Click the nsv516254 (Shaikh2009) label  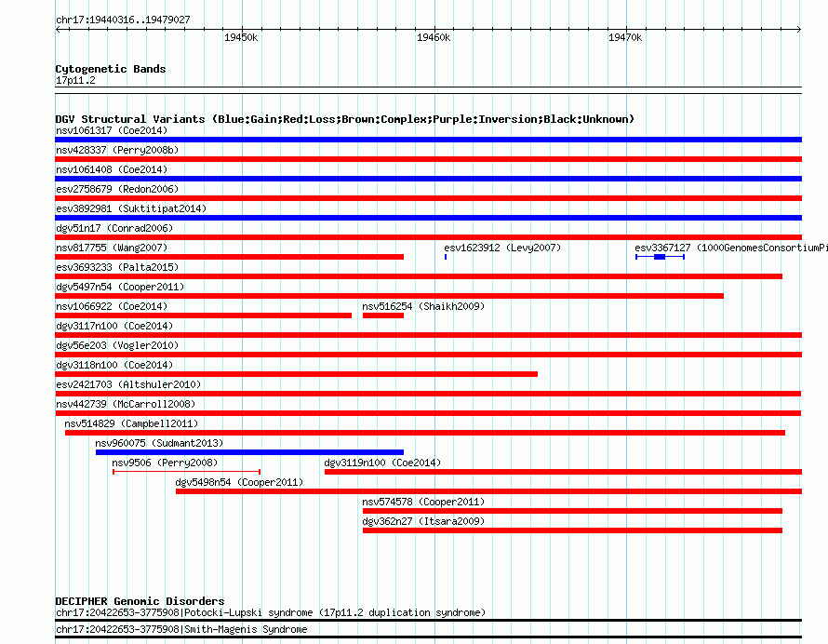(x=423, y=306)
